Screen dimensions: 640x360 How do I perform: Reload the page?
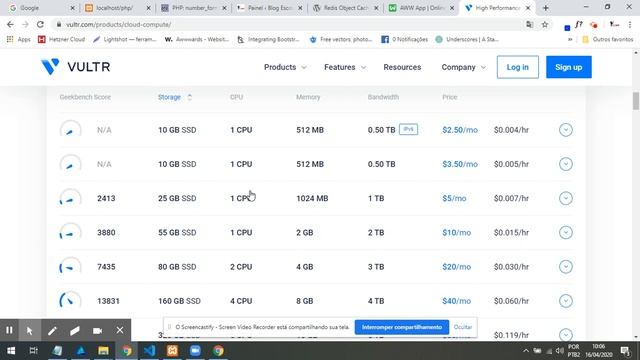coord(40,24)
